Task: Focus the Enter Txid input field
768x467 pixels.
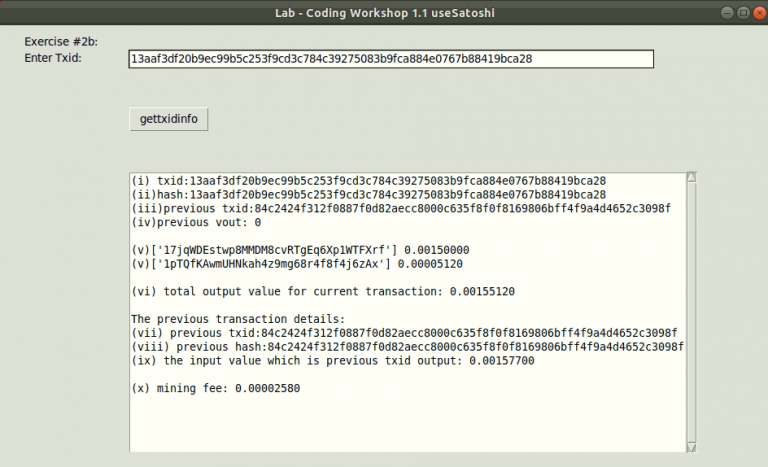Action: coord(391,59)
